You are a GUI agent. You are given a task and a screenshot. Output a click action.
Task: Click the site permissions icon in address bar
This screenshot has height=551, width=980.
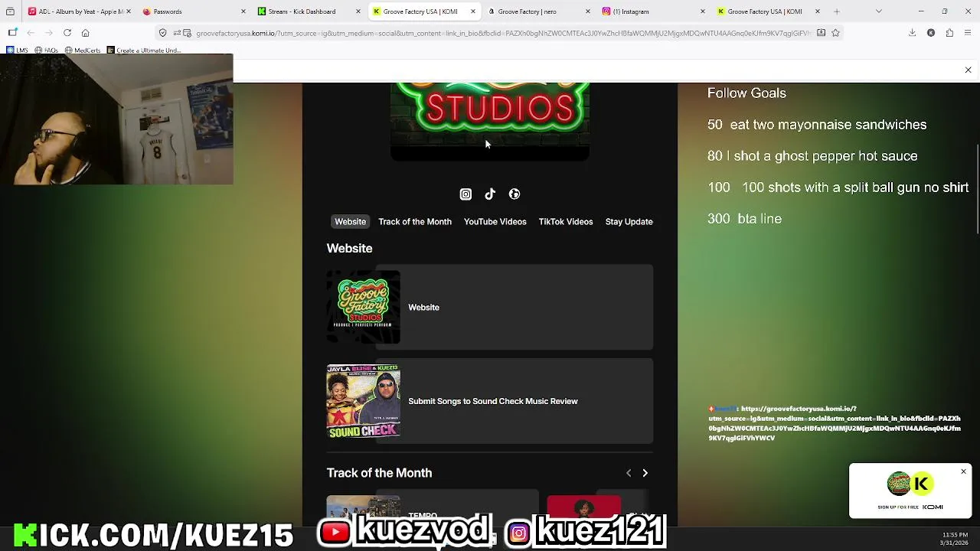click(177, 33)
